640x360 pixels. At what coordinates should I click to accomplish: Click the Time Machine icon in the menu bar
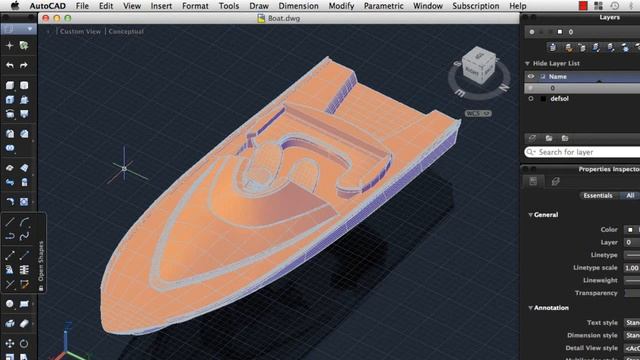pyautogui.click(x=614, y=6)
